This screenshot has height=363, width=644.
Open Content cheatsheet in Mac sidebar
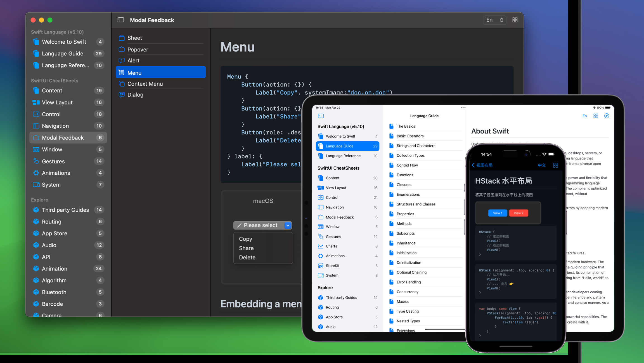[68, 90]
